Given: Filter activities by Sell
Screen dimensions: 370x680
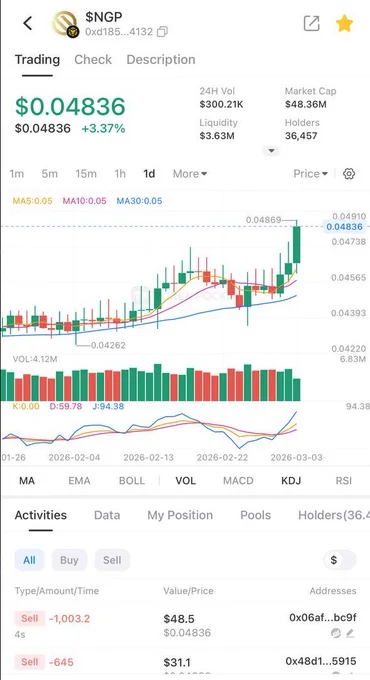Looking at the screenshot, I should [x=112, y=560].
